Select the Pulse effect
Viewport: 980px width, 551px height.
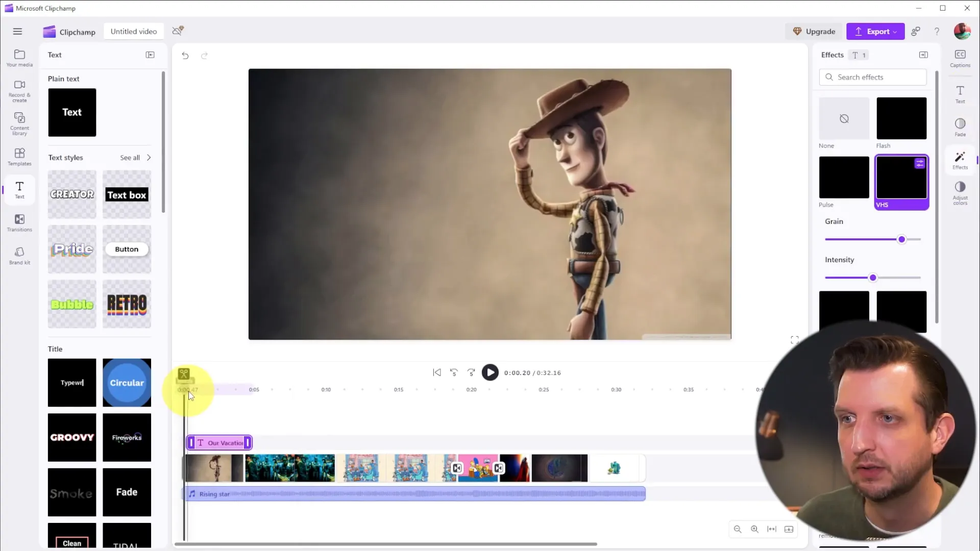click(844, 178)
